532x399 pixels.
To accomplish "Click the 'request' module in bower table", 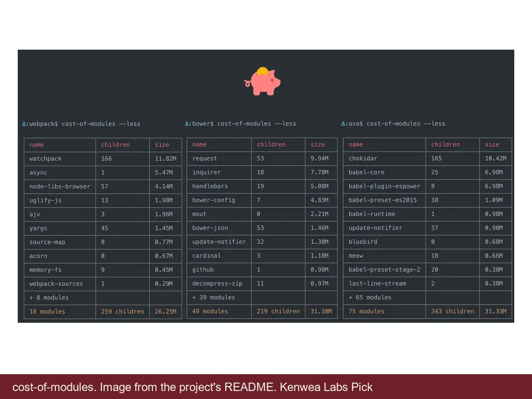I will coord(205,158).
